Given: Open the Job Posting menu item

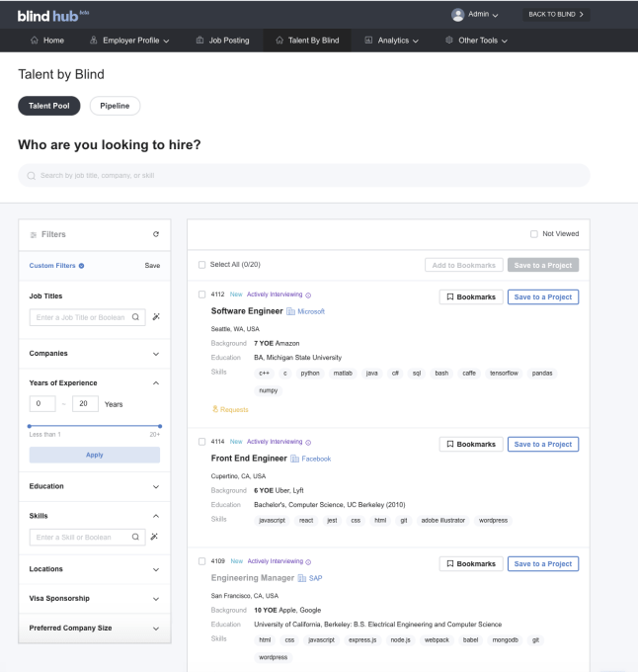Looking at the screenshot, I should coord(222,41).
